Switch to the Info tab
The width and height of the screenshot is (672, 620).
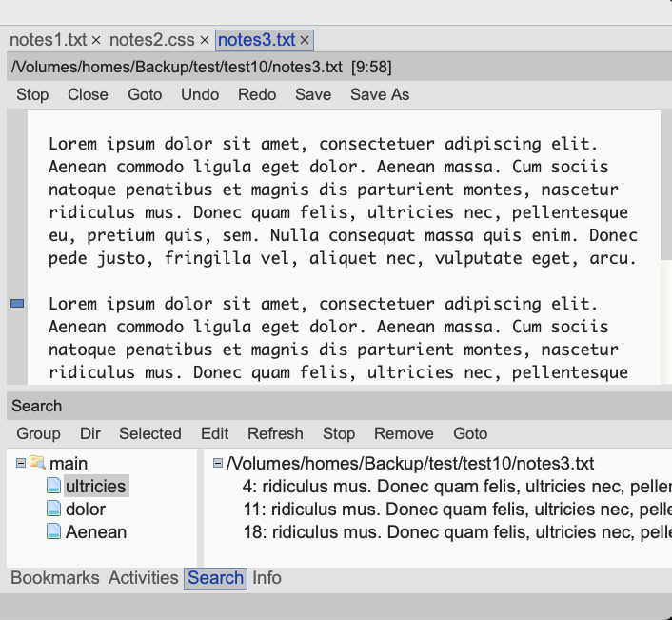pyautogui.click(x=267, y=578)
